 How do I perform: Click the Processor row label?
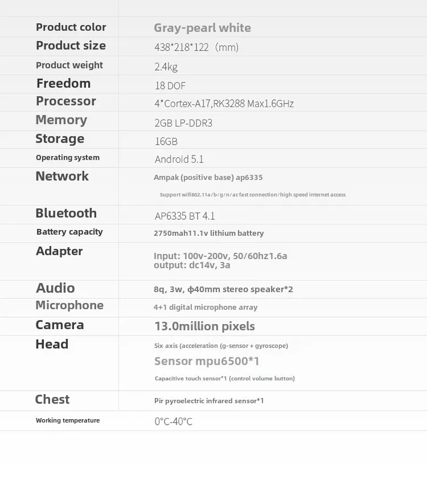click(66, 101)
